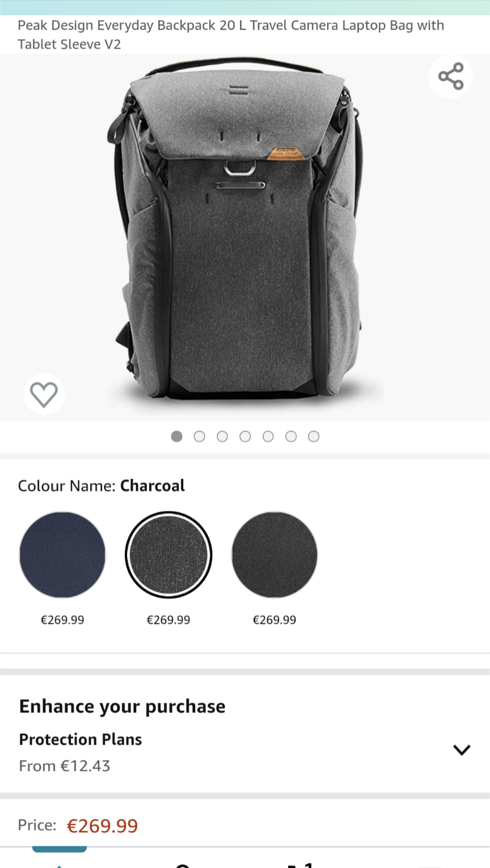Click the €269.99 price under the blue swatch

tap(62, 619)
